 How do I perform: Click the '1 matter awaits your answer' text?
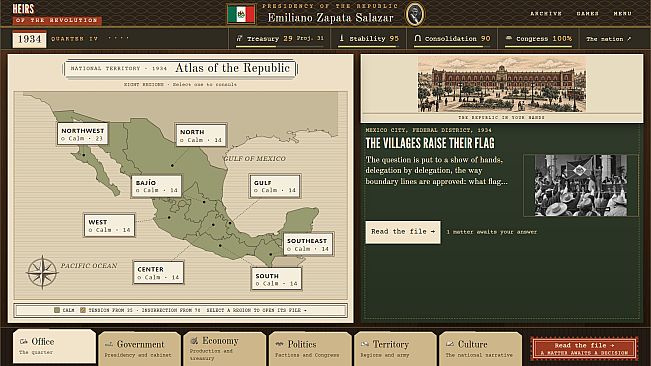click(x=492, y=232)
